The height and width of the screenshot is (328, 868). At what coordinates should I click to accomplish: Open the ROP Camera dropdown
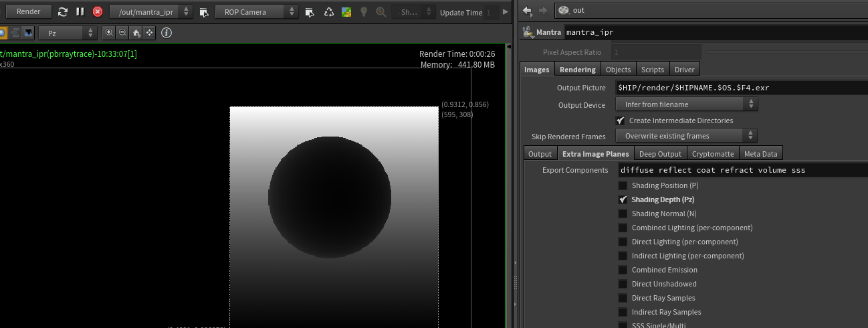point(257,12)
